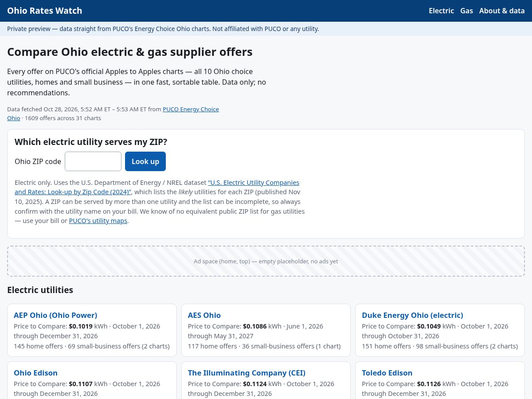The width and height of the screenshot is (532, 399).
Task: Select AEP Ohio price $0.1019
Action: coord(81,326)
